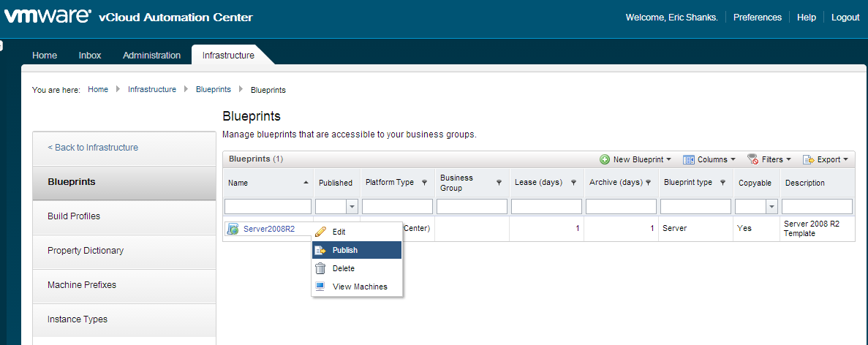The image size is (868, 345).
Task: Go back via Back to Infrastructure link
Action: tap(93, 148)
